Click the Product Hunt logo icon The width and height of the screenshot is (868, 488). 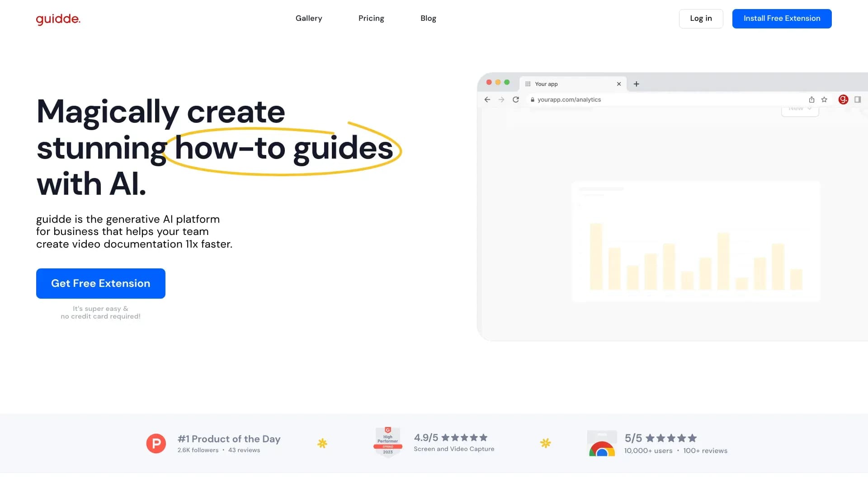[156, 444]
